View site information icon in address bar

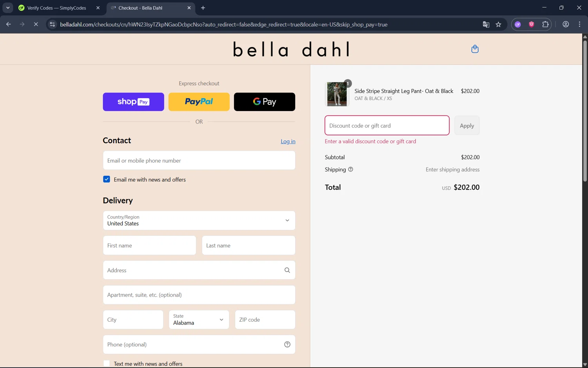click(52, 24)
